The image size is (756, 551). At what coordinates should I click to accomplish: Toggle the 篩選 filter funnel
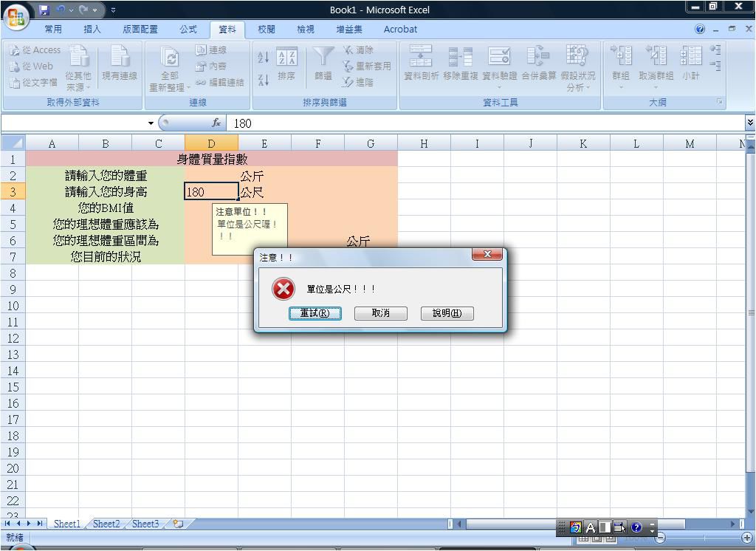pyautogui.click(x=323, y=64)
